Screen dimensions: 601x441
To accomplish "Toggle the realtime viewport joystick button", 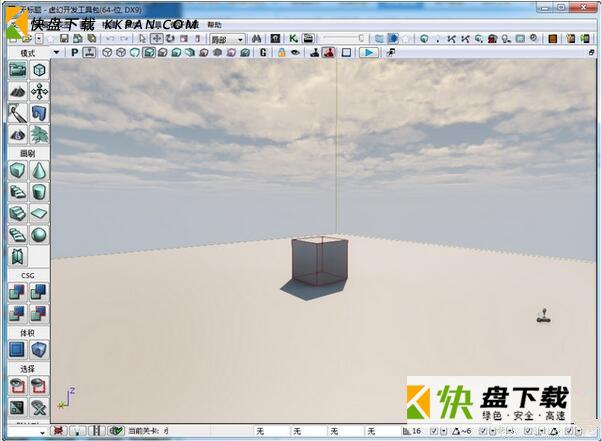I will (x=89, y=52).
